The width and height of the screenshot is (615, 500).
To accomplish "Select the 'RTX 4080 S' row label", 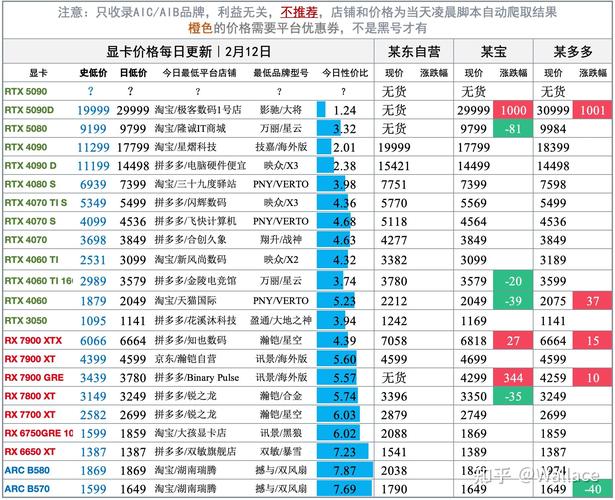I will pos(30,184).
